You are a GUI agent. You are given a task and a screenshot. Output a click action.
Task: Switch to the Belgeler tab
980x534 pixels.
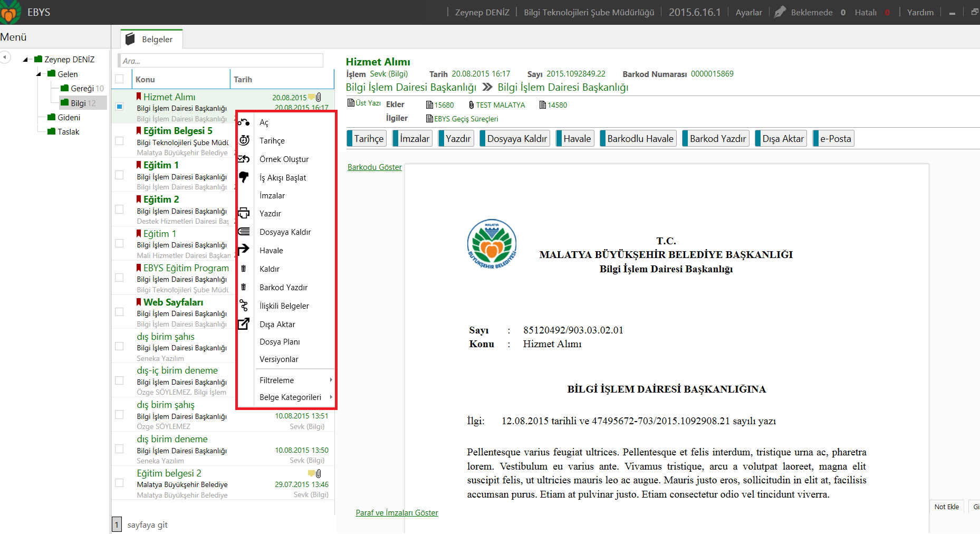[151, 39]
